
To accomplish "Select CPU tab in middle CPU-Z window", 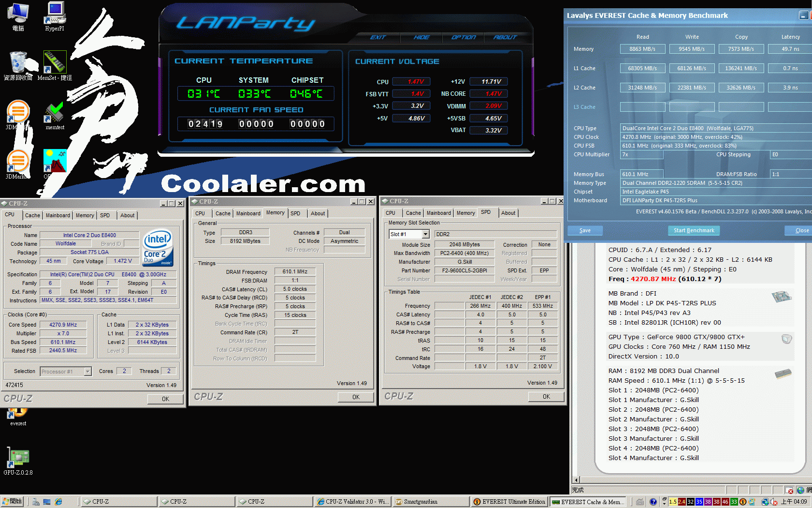I will 200,213.
